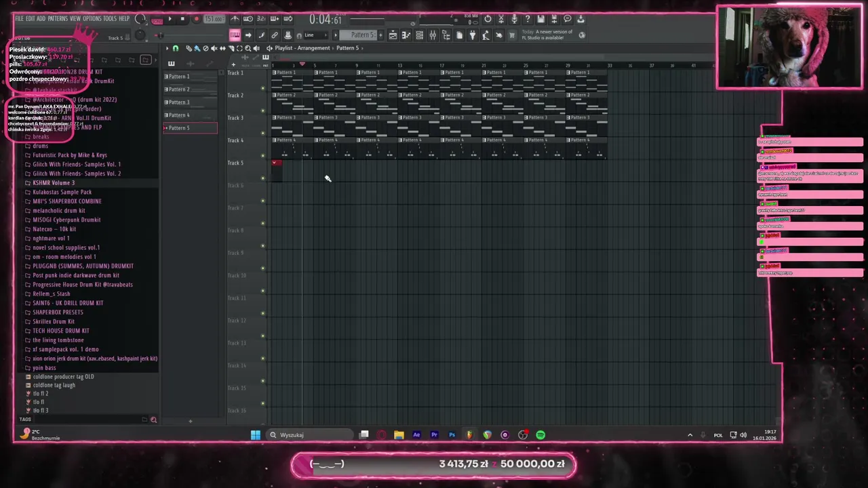This screenshot has width=868, height=488.
Task: Select the zoom tool in Playlist
Action: [248, 48]
